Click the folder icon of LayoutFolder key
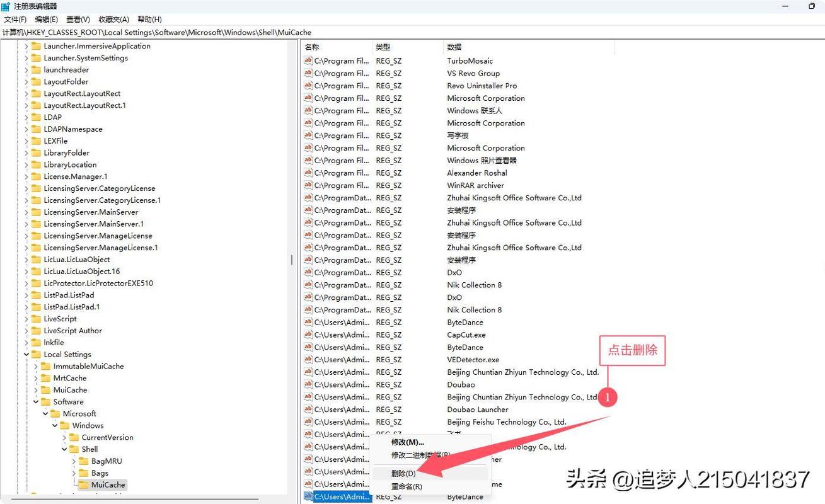Screen dimensions: 825x504 [x=36, y=82]
